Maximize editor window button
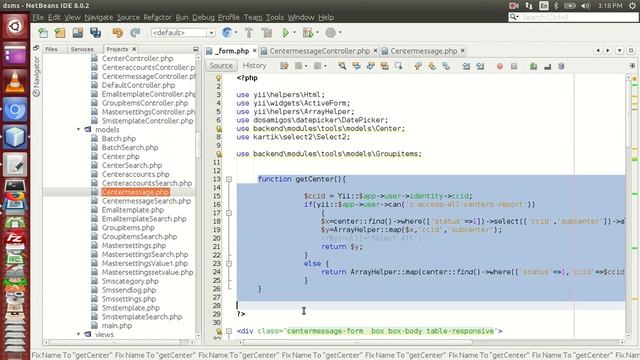This screenshot has width=640, height=360. coord(631,51)
